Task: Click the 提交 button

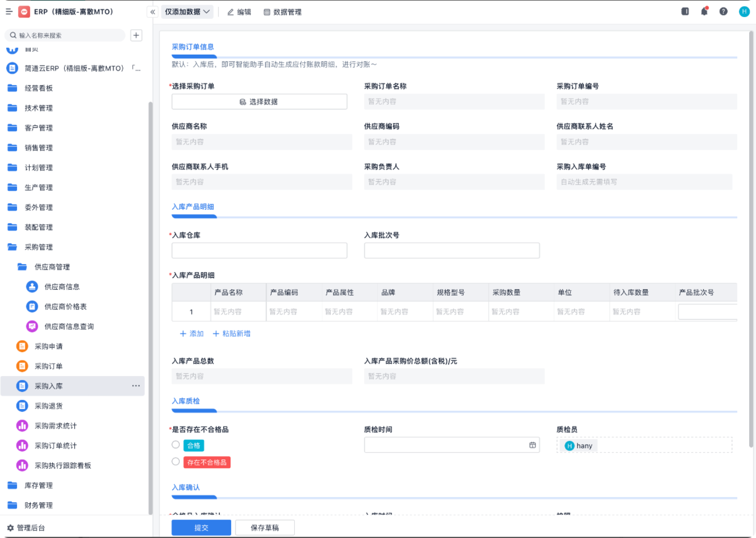Action: click(201, 528)
